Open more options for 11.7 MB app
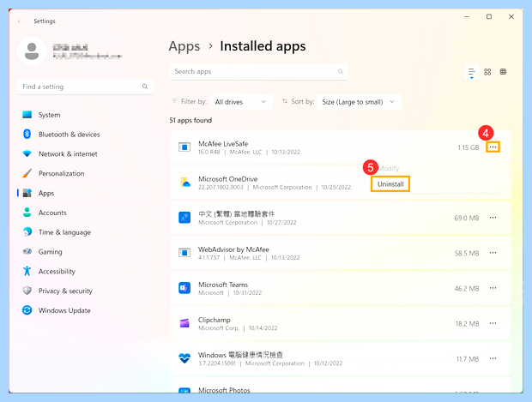 pos(493,358)
